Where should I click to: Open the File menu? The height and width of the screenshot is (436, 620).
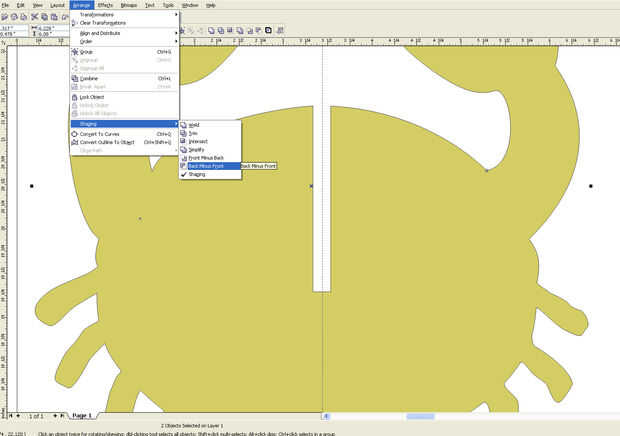click(x=6, y=5)
